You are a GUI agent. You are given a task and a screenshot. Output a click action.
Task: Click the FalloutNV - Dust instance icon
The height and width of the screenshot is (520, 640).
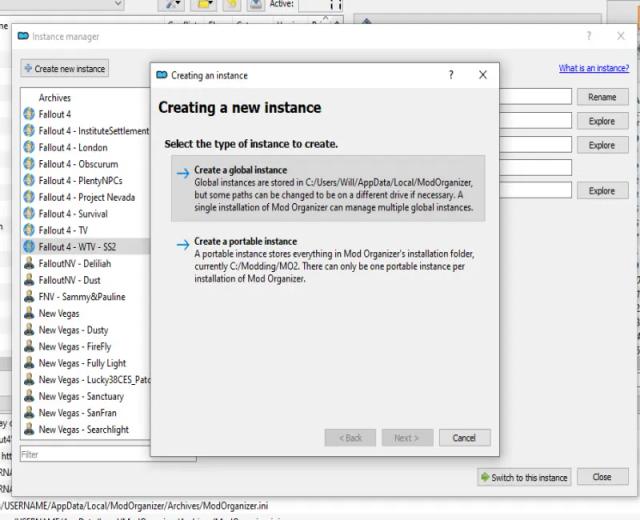click(29, 280)
